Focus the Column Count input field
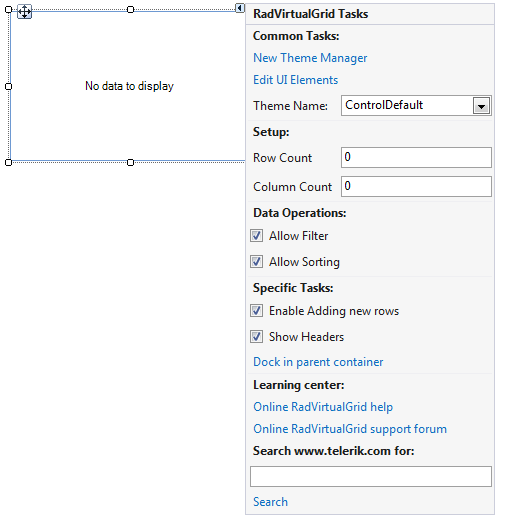The width and height of the screenshot is (505, 522). 416,187
